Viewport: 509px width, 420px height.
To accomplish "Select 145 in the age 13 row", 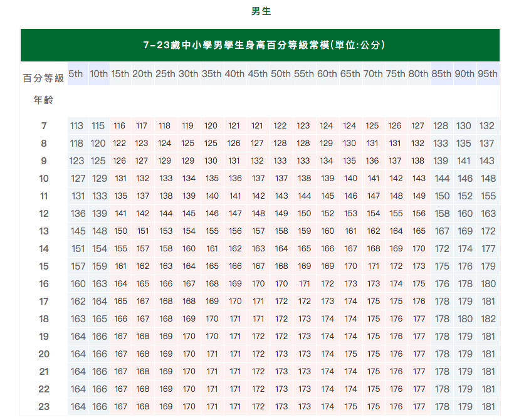I will (x=78, y=231).
